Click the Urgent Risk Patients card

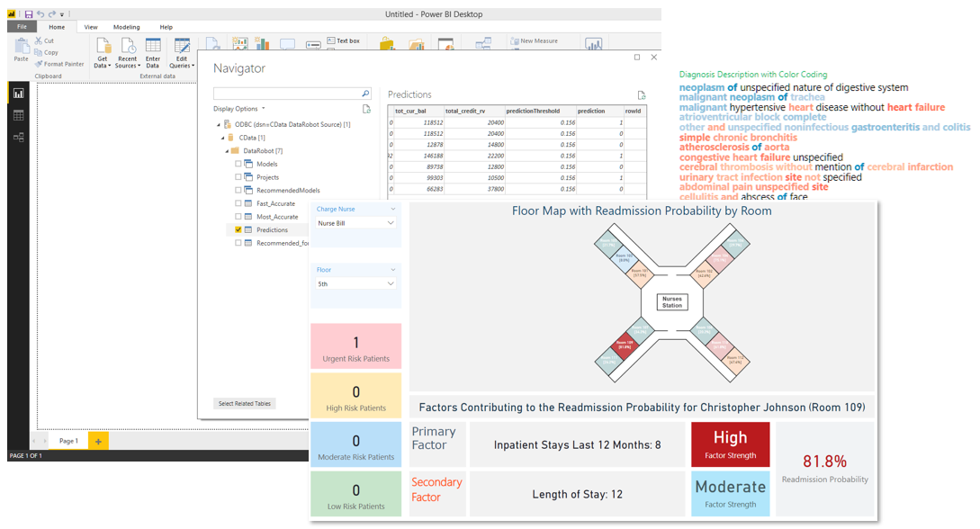pyautogui.click(x=355, y=346)
